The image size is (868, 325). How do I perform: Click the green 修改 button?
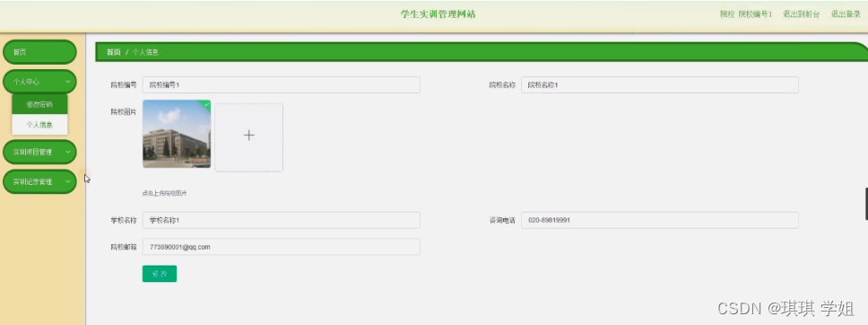tap(160, 274)
